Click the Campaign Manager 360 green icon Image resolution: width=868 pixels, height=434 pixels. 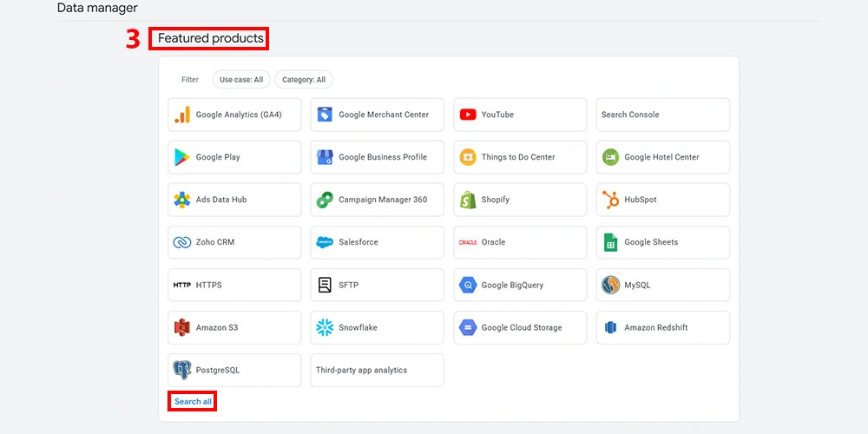(325, 200)
